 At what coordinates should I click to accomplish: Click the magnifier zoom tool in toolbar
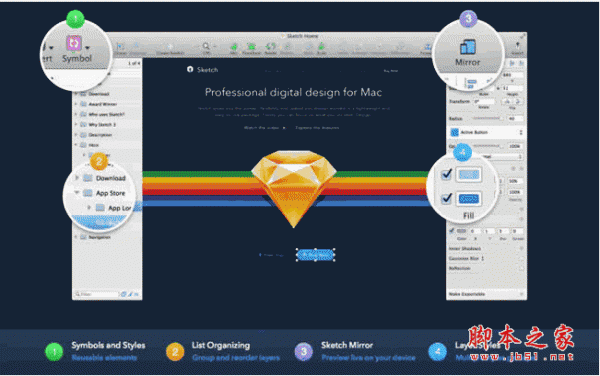206,46
